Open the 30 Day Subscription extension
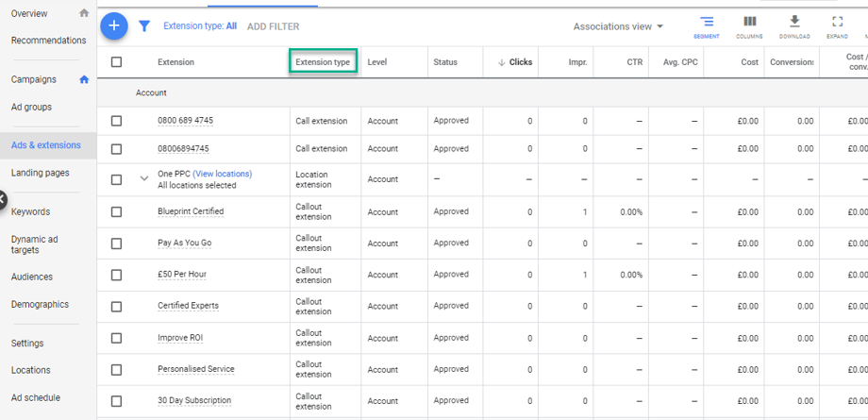Viewport: 868px width, 420px height. tap(194, 400)
